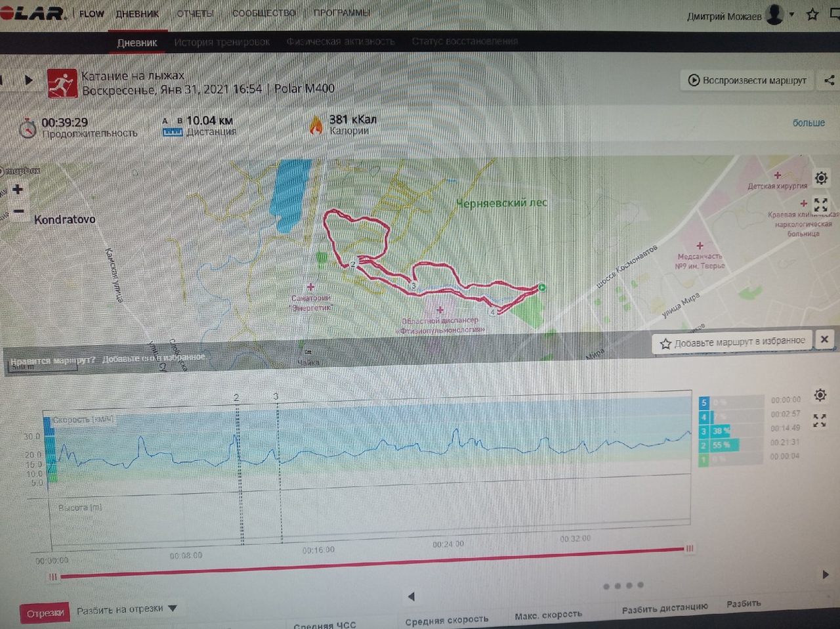Expand the map to fullscreen

tap(820, 205)
